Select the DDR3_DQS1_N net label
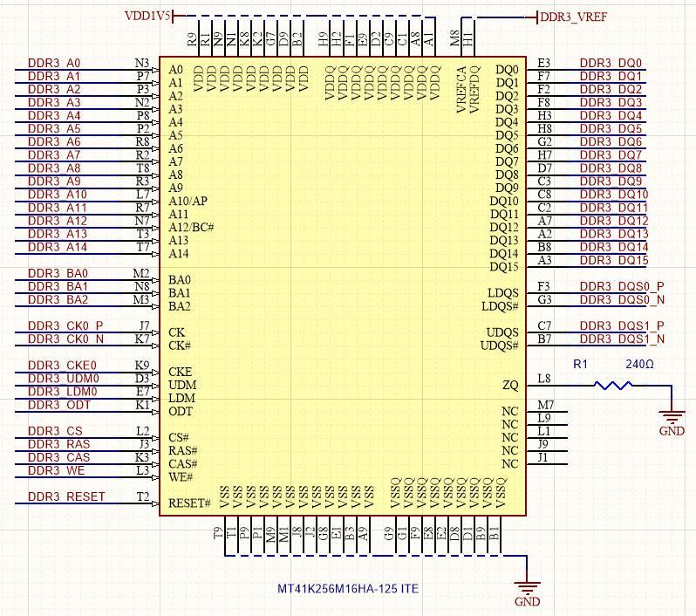The image size is (696, 616). 623,339
